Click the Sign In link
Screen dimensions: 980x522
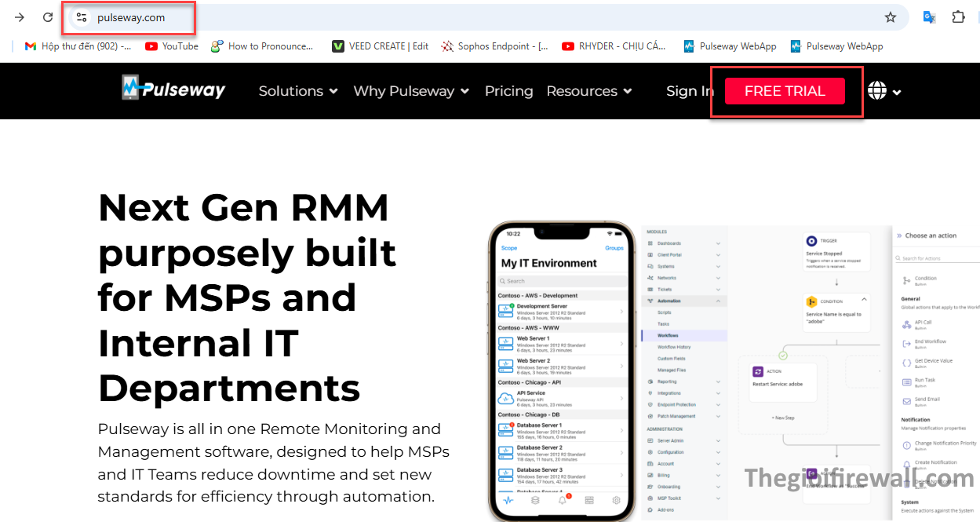coord(689,91)
